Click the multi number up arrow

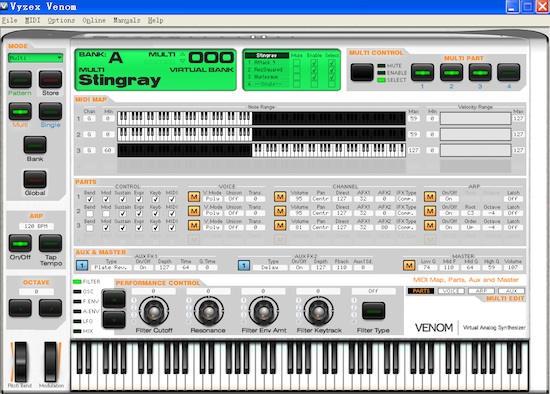coord(182,54)
